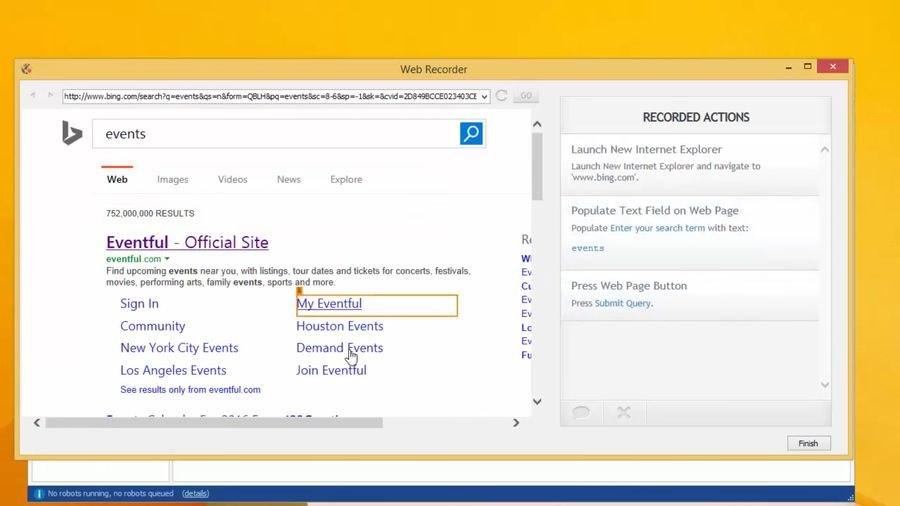Open the Community sublink
The image size is (900, 506).
tap(153, 326)
